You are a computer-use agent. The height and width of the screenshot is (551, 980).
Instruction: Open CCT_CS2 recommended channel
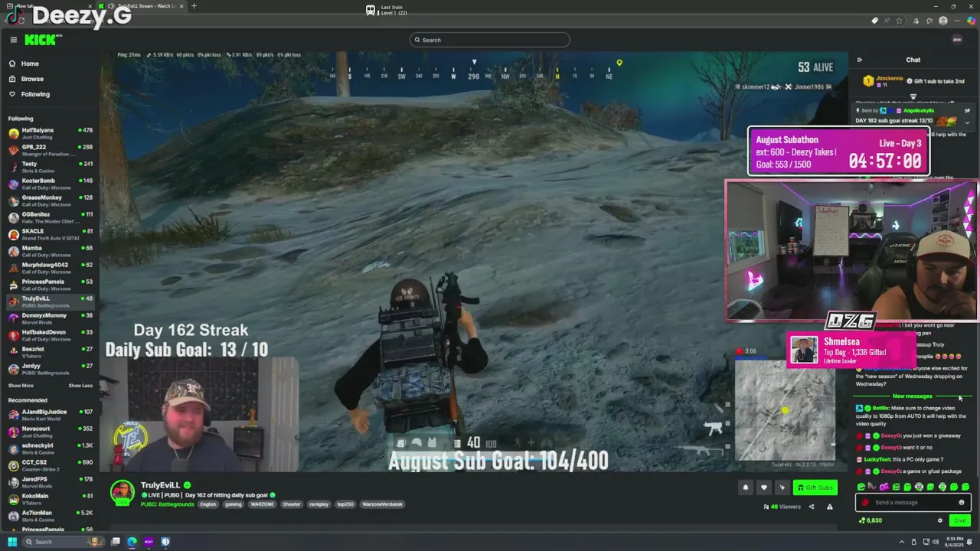pyautogui.click(x=51, y=465)
